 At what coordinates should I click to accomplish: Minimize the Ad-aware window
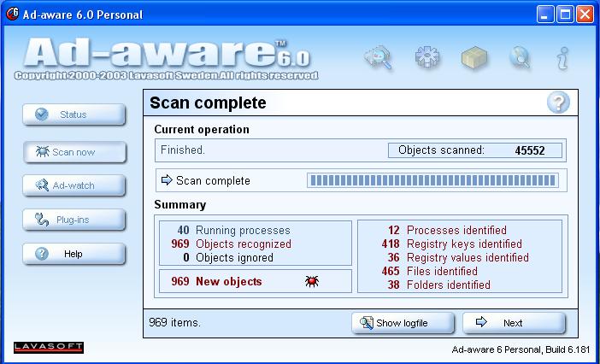pos(545,15)
